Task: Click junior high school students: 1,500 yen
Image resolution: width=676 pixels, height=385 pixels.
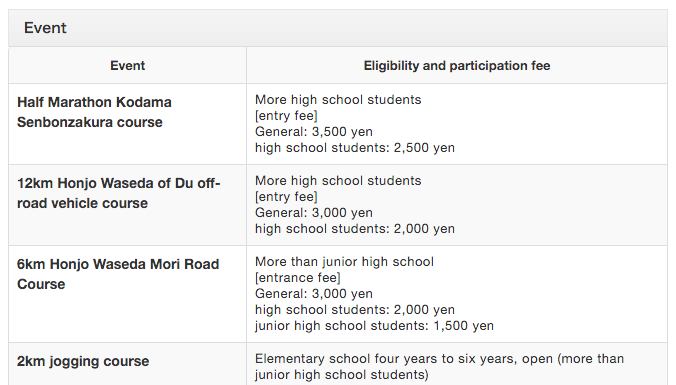Action: coord(374,326)
